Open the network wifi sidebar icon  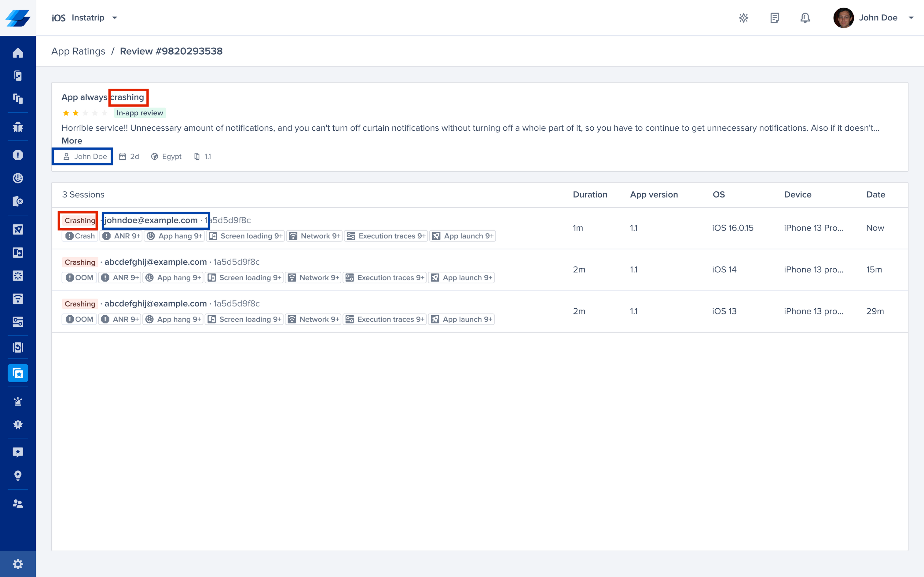(17, 299)
